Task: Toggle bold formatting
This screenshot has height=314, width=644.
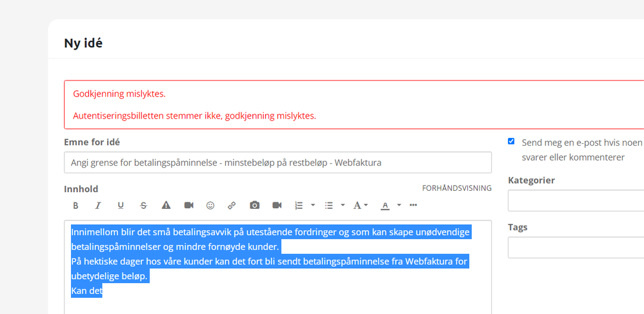Action: tap(75, 205)
